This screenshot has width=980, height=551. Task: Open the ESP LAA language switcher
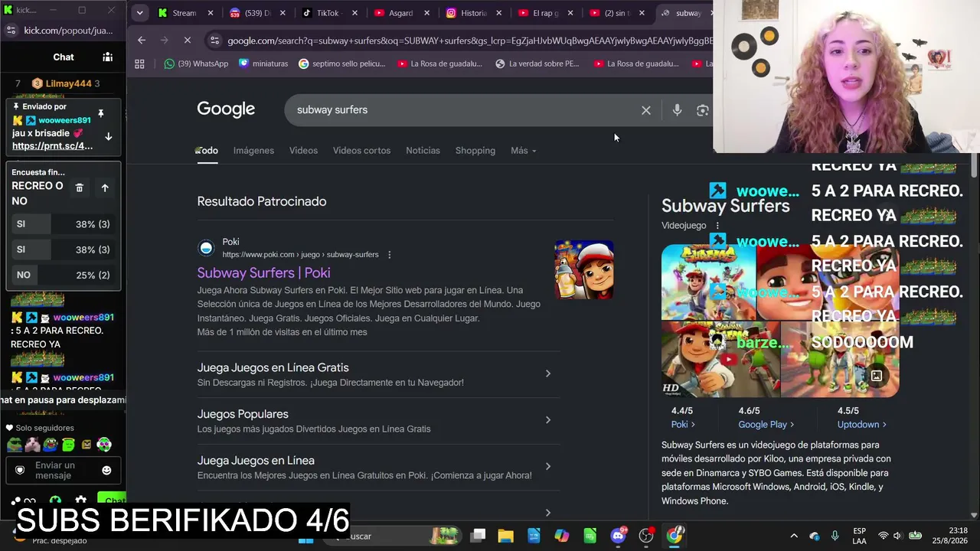tap(859, 536)
